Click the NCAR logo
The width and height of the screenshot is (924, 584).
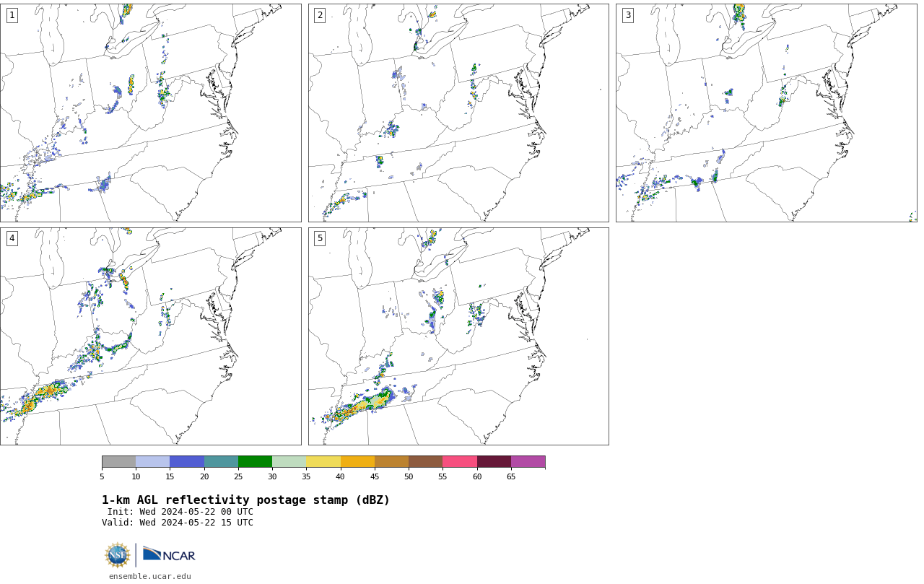click(169, 555)
